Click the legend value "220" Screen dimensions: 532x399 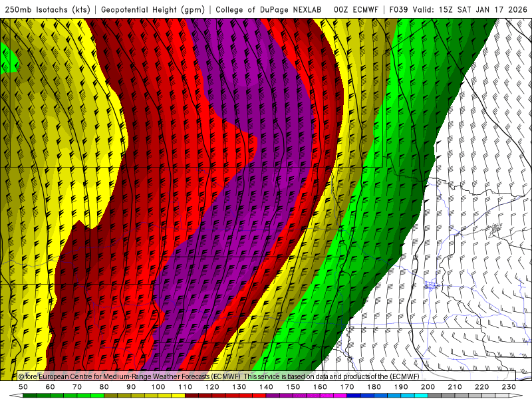(481, 387)
